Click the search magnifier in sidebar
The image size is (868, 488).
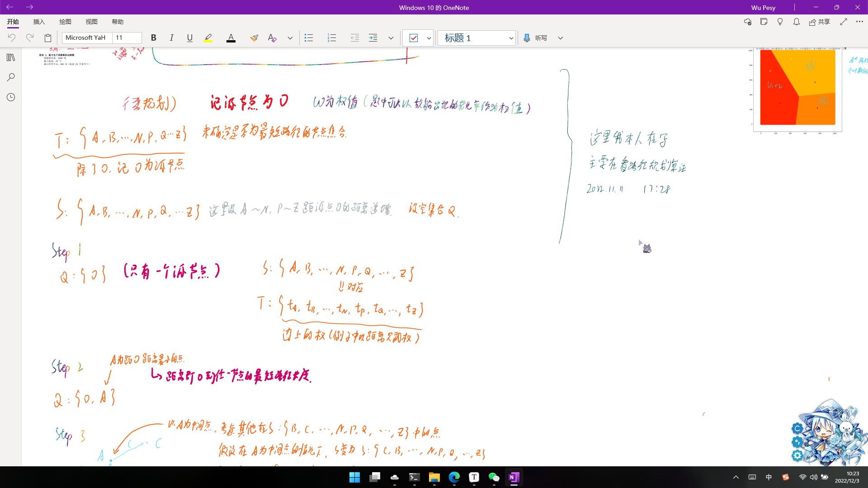point(11,77)
